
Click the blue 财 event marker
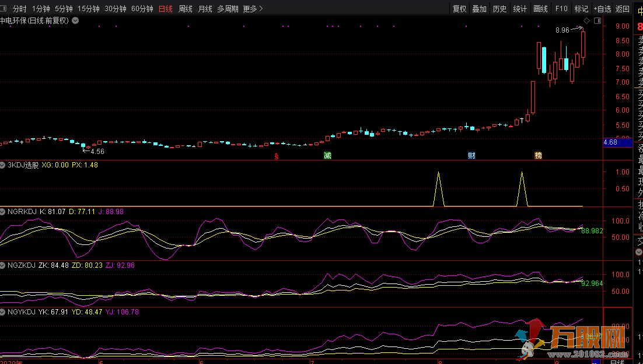point(471,156)
